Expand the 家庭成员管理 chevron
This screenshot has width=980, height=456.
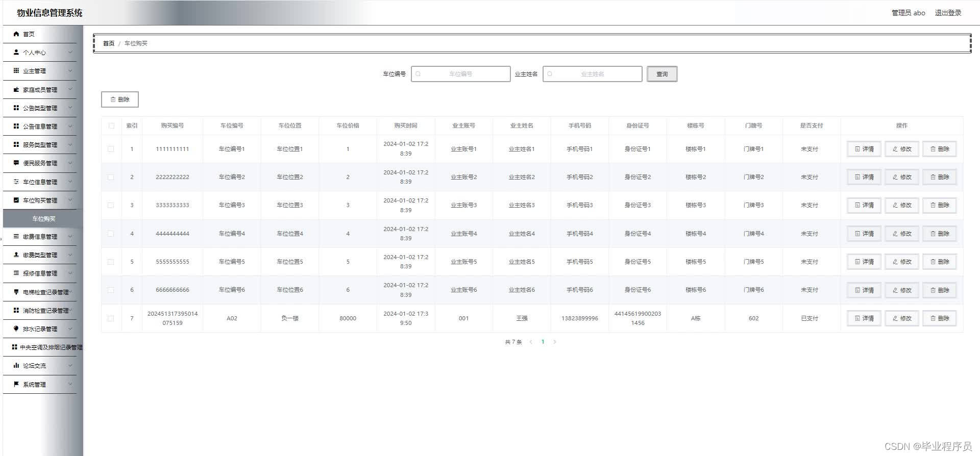point(70,89)
